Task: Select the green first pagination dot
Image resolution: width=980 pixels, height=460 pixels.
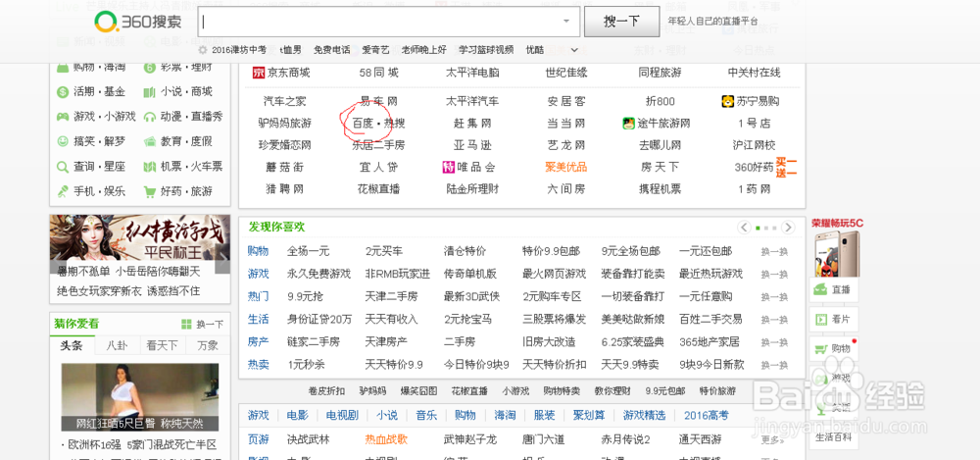Action: 759,228
